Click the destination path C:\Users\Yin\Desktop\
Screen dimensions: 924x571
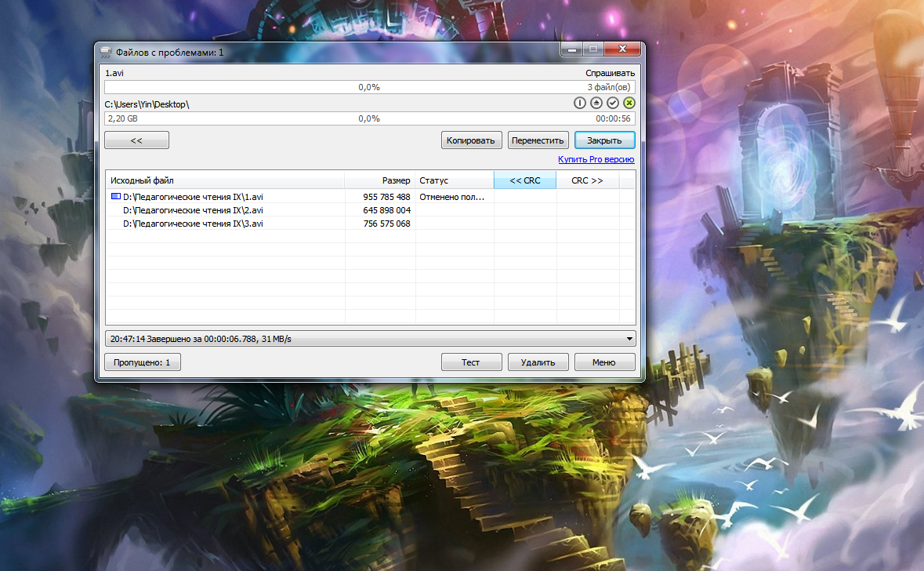pos(147,104)
